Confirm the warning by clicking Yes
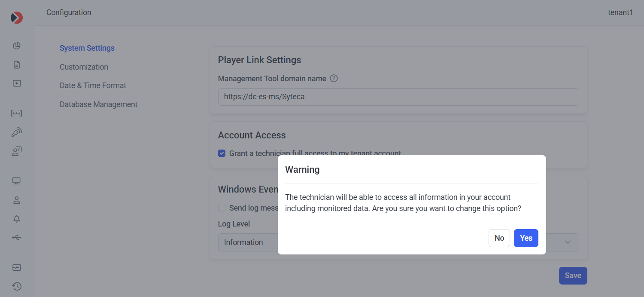644x297 pixels. (526, 238)
